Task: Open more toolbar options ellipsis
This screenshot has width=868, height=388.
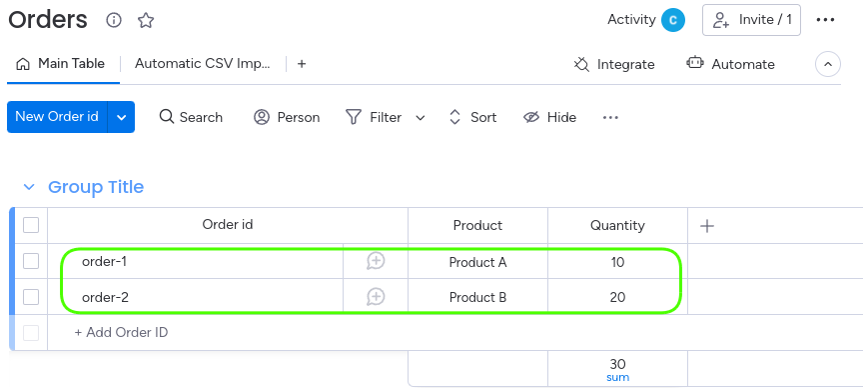Action: [610, 117]
